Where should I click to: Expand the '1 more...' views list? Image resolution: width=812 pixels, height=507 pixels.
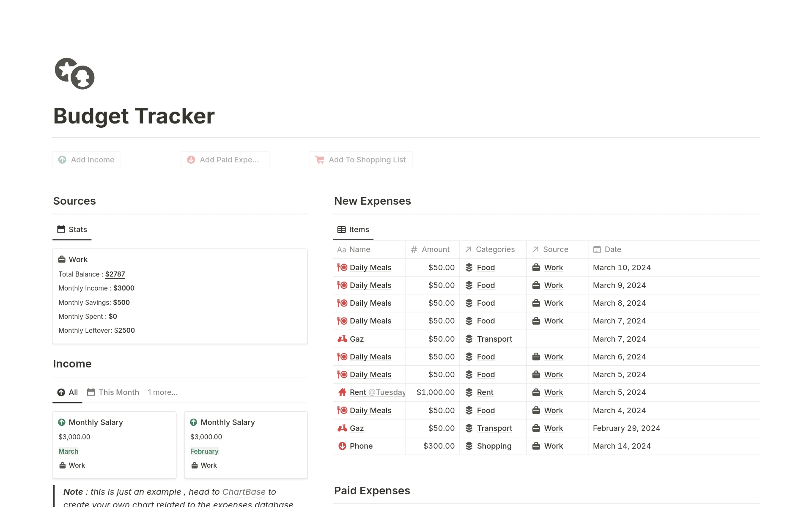[x=162, y=392]
